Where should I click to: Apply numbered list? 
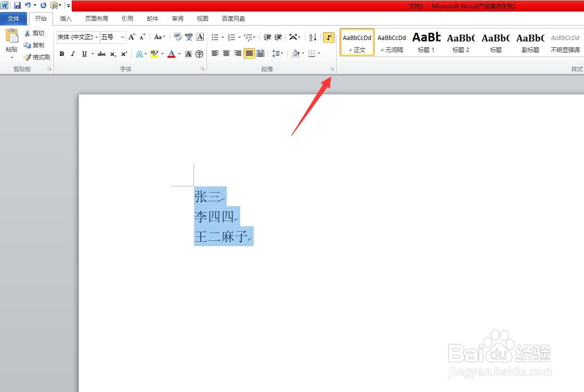[232, 37]
